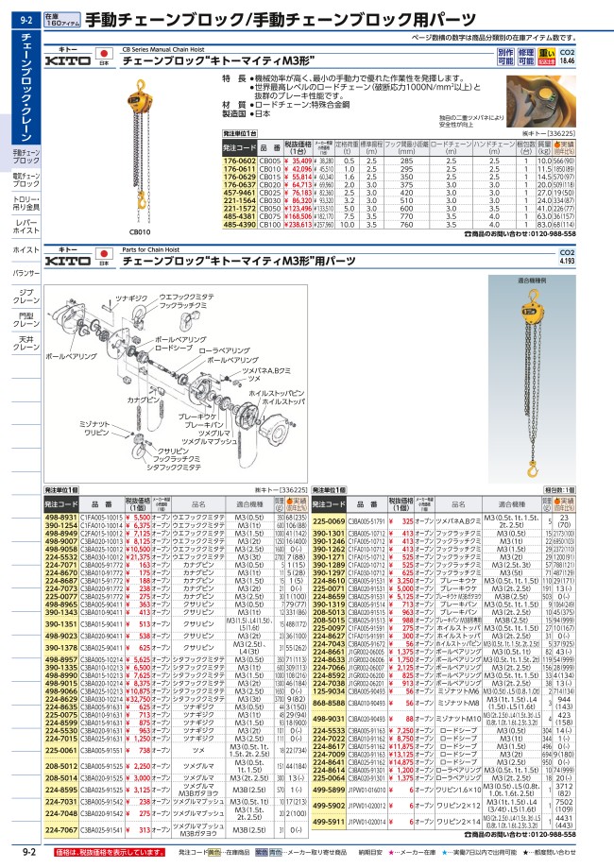This screenshot has height=868, width=614.
Task: Click the blue 9-2 page label at top
Action: (26, 21)
